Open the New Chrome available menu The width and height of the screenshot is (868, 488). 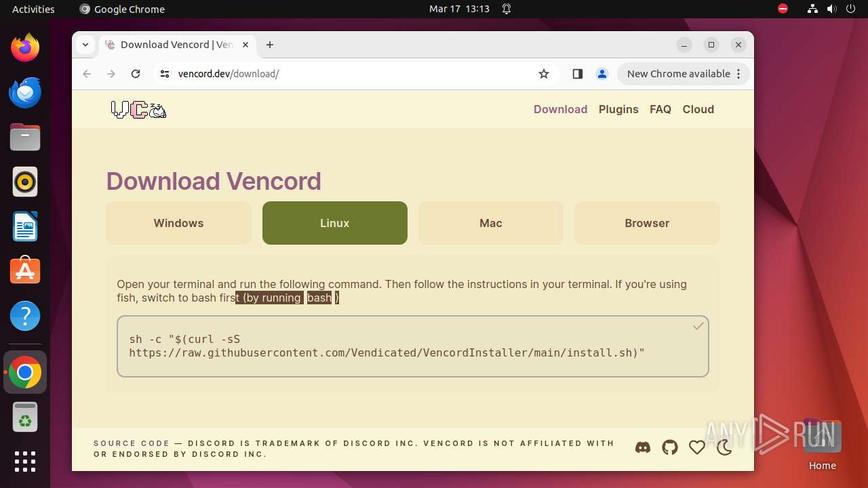[684, 74]
